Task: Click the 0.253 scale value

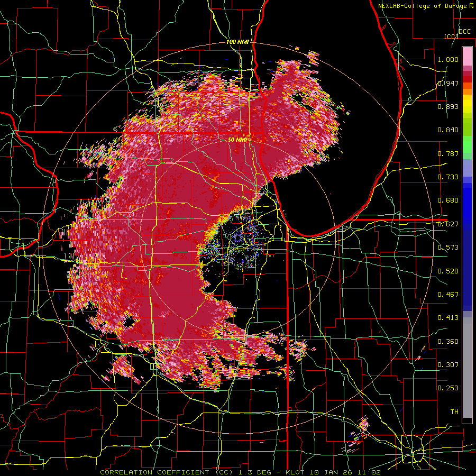Action: pyautogui.click(x=448, y=388)
